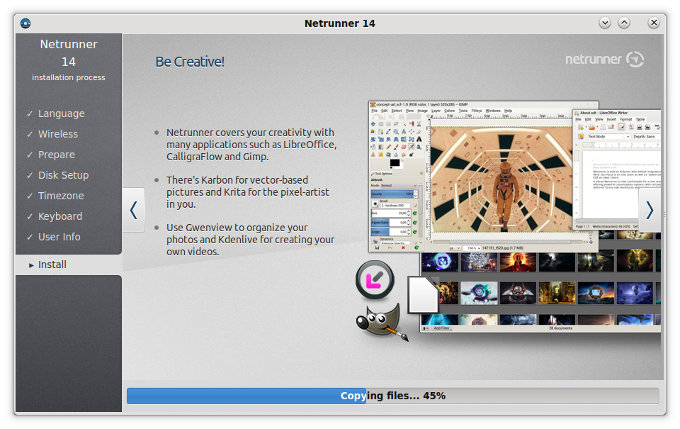Click the round pink arrow application icon

(375, 280)
